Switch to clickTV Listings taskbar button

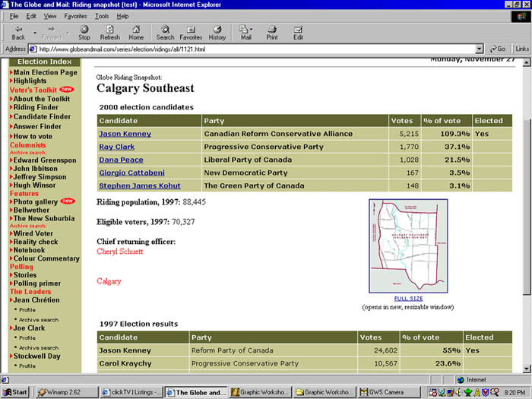click(x=131, y=392)
